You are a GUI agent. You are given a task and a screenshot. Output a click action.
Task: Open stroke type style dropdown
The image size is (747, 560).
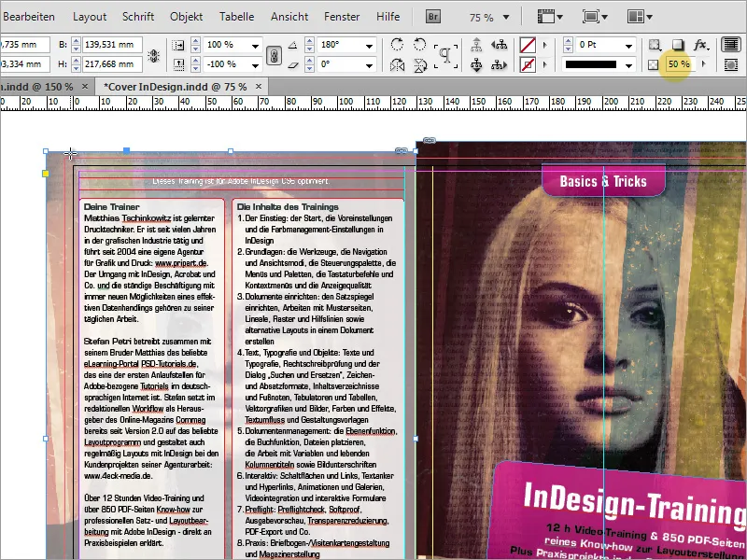click(x=628, y=65)
